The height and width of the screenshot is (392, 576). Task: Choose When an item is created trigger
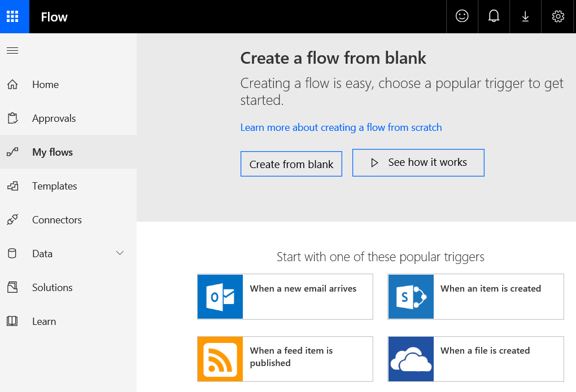475,297
